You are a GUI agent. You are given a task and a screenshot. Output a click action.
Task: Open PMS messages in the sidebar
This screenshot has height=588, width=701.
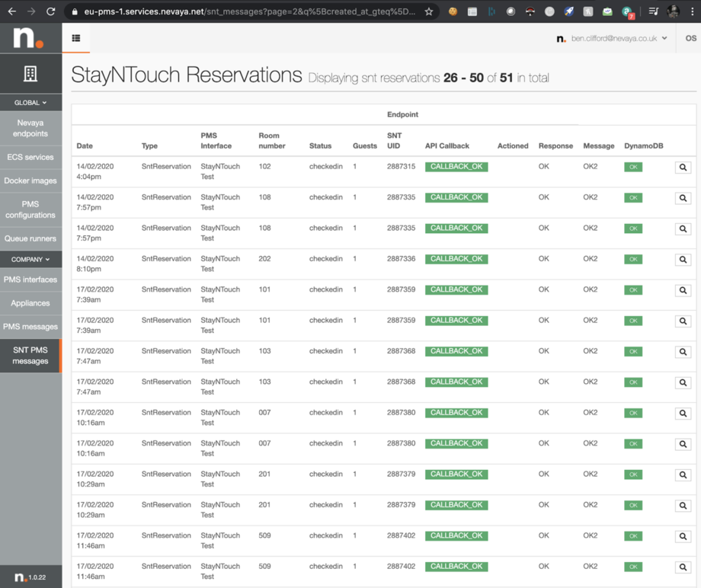coord(30,327)
